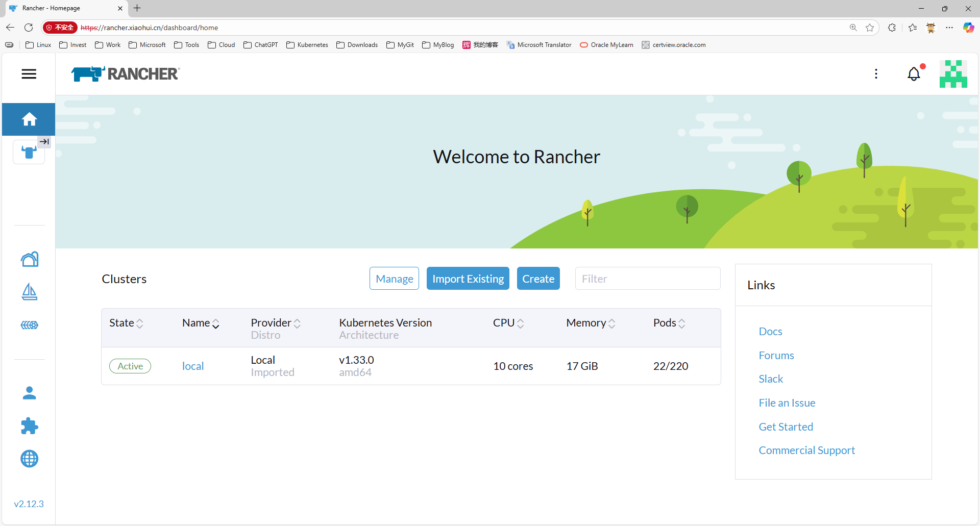Open Global Settings globe icon
The width and height of the screenshot is (980, 526).
pyautogui.click(x=29, y=459)
